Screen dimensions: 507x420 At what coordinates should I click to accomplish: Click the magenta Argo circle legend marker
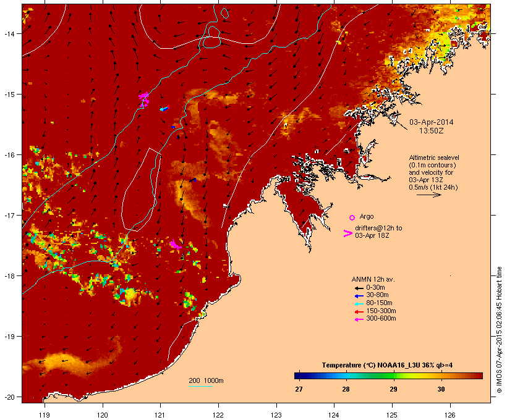pos(352,217)
